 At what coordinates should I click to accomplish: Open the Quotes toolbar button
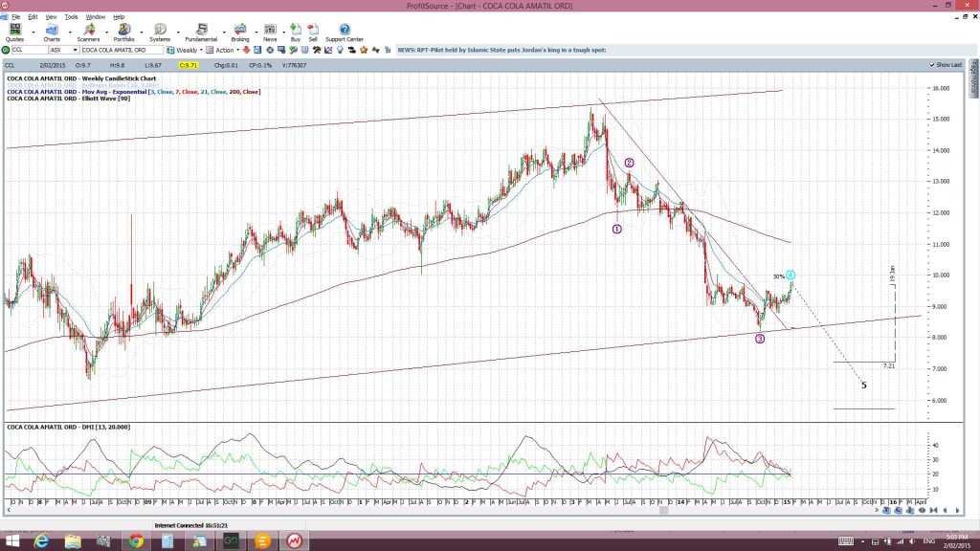(15, 33)
